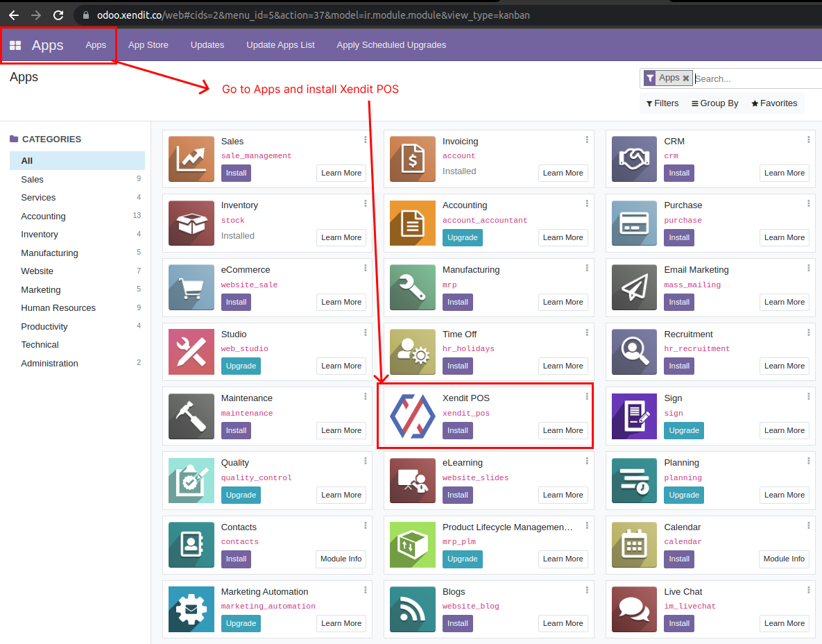This screenshot has height=644, width=822.
Task: Click the Maintenance hammer icon
Action: coord(191,416)
